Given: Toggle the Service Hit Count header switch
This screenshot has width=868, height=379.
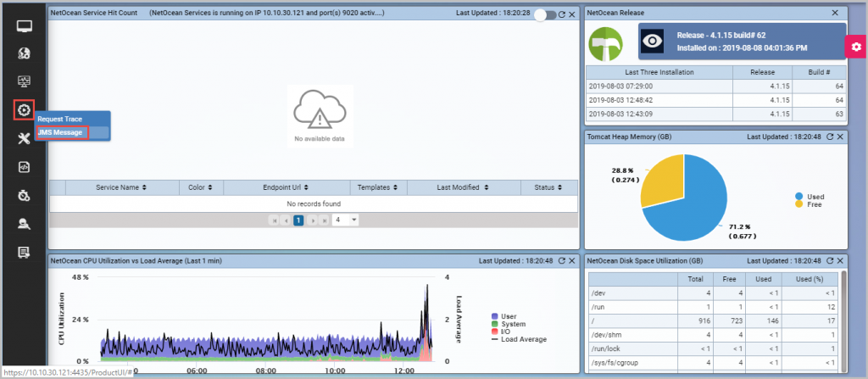Looking at the screenshot, I should pos(545,15).
